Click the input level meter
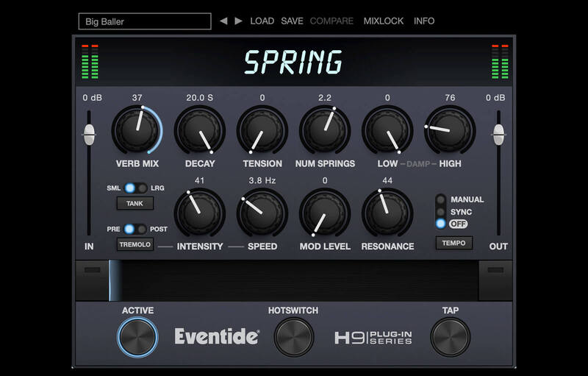Image resolution: width=588 pixels, height=376 pixels. coord(90,62)
